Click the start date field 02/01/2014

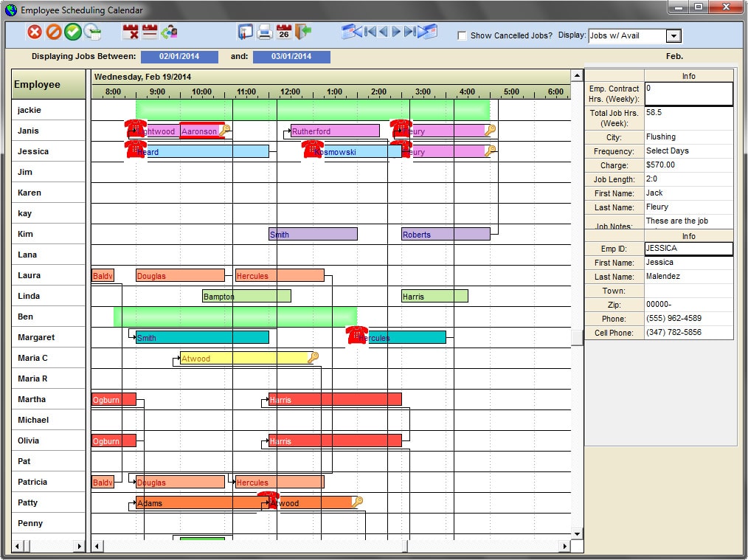(179, 57)
